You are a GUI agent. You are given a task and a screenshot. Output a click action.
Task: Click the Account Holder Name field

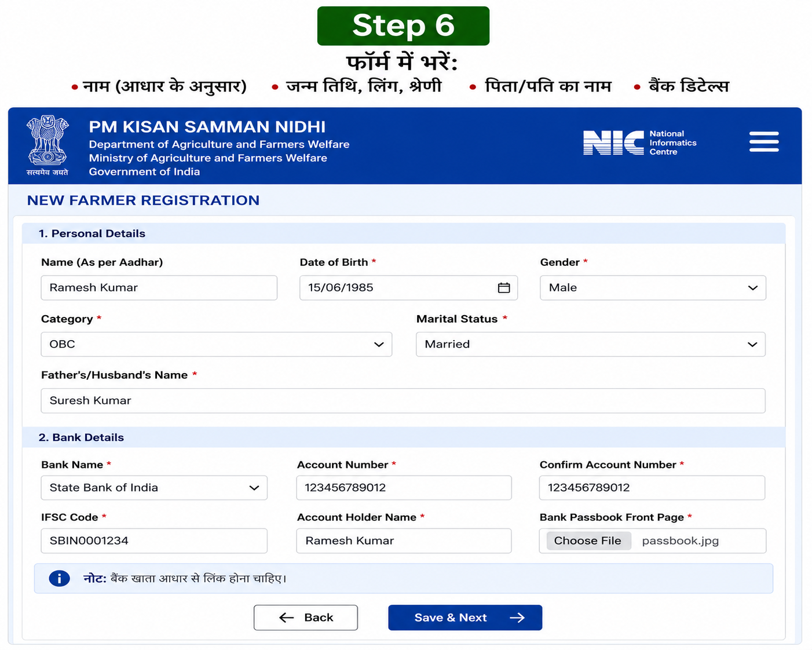pos(404,541)
